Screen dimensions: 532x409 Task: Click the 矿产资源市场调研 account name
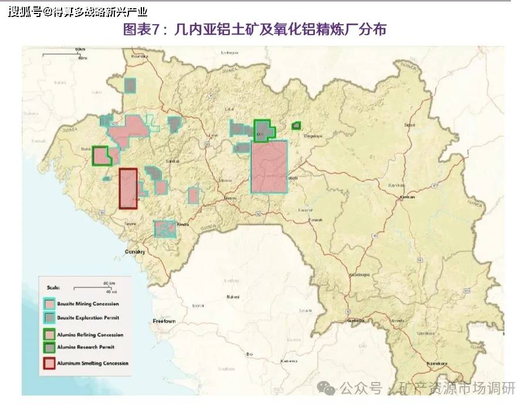click(457, 388)
